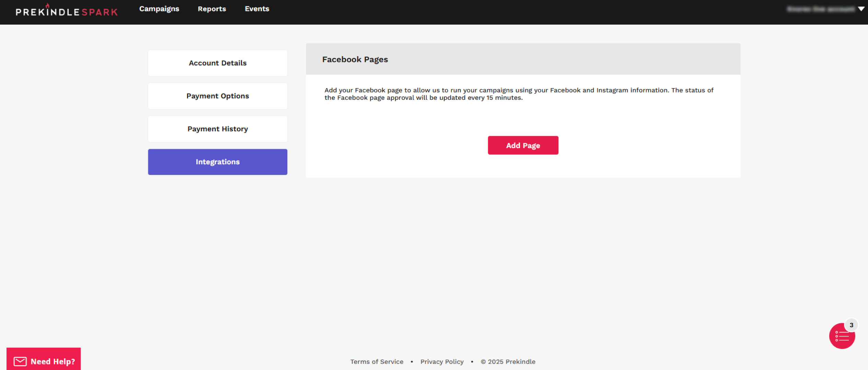Switch to the Account Details tab
Image resolution: width=868 pixels, height=370 pixels.
218,63
